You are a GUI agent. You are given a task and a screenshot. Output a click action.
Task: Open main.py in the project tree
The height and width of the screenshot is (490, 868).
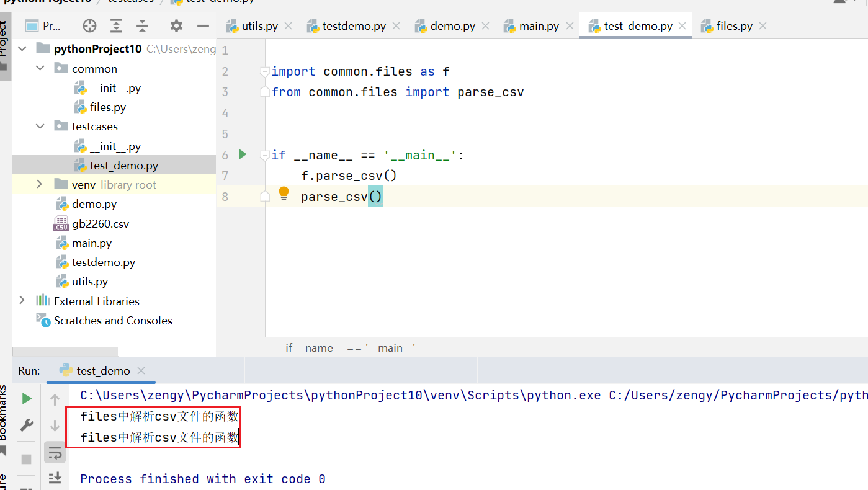pyautogui.click(x=84, y=243)
